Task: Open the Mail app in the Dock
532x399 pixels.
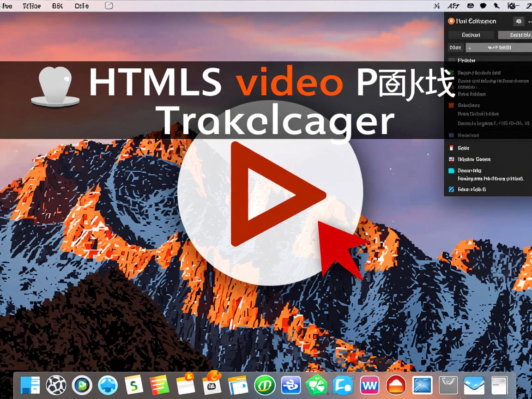Action: 473,385
